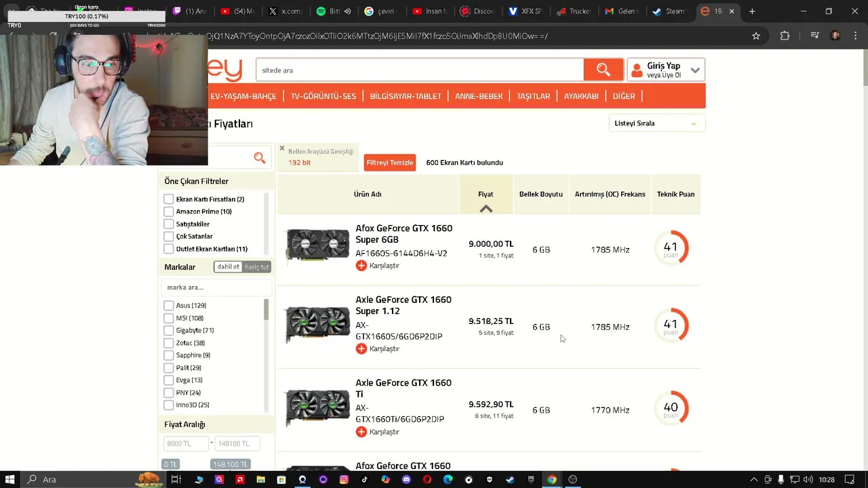Toggle price sort arrow under Fiyat column
The image size is (868, 488).
[x=486, y=209]
